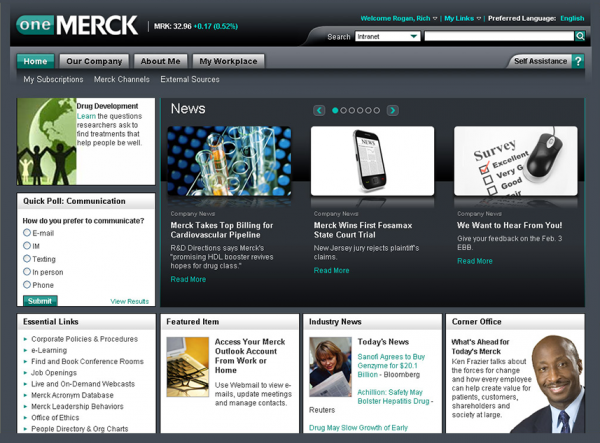This screenshot has height=443, width=600.
Task: Open Merck Acronym Database link
Action: tap(72, 395)
